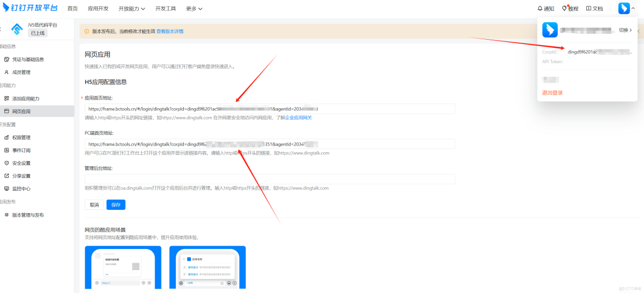Screen dimensions: 644x293
Task: Open the 教程 tutorial link
Action: click(x=571, y=9)
